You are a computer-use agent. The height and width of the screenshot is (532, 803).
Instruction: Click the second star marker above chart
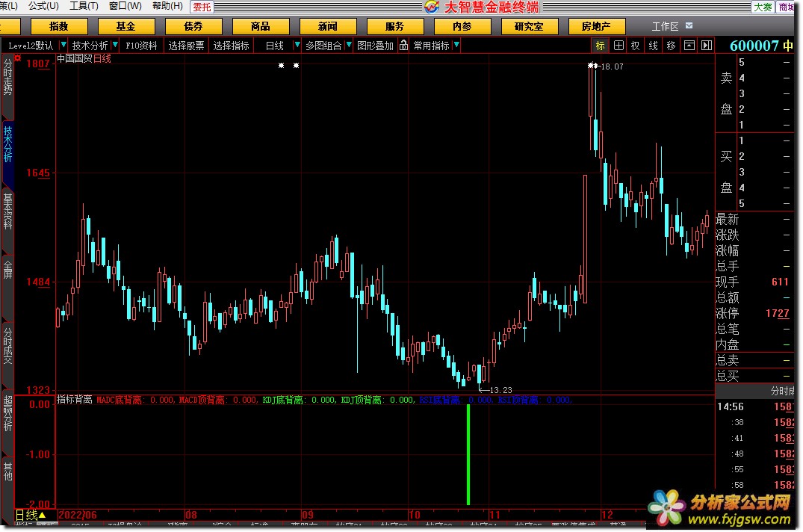tap(296, 65)
